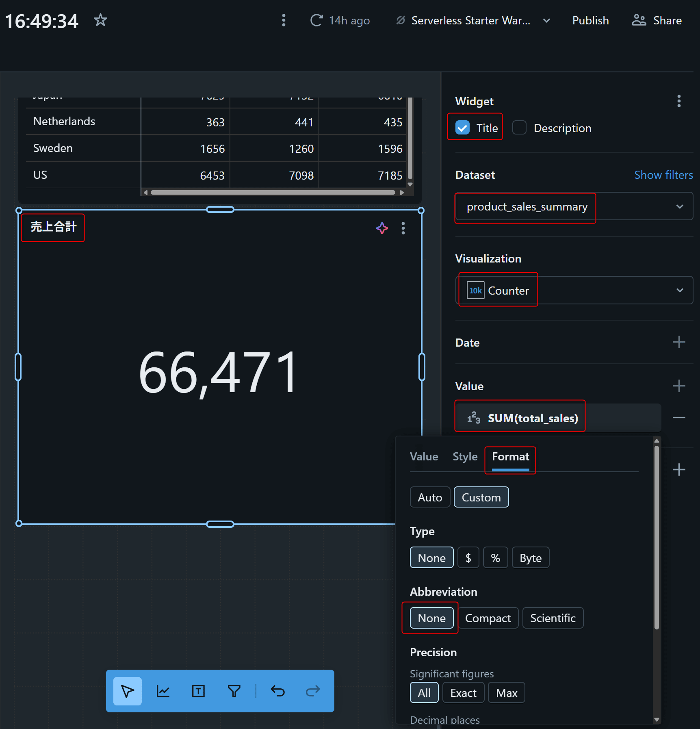Star this dashboard as favorite
This screenshot has height=729, width=700.
tap(100, 20)
